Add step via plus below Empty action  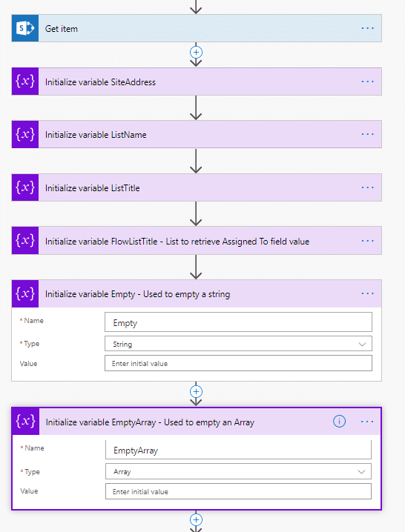click(196, 391)
